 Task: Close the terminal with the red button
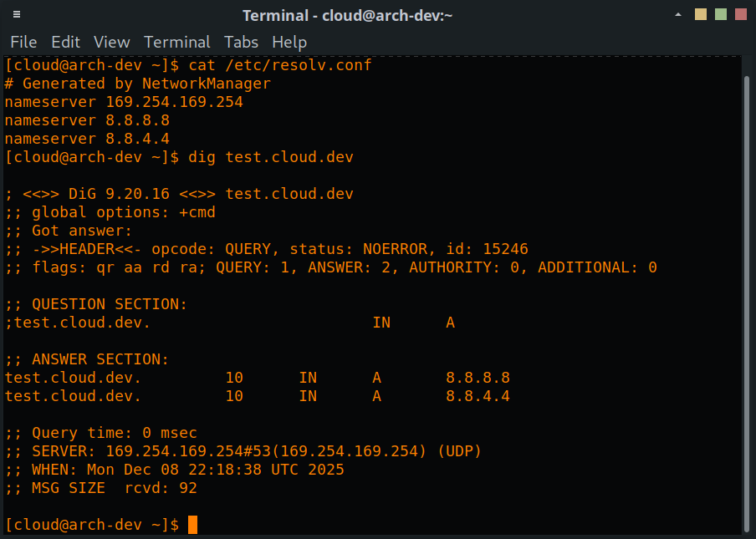point(740,14)
